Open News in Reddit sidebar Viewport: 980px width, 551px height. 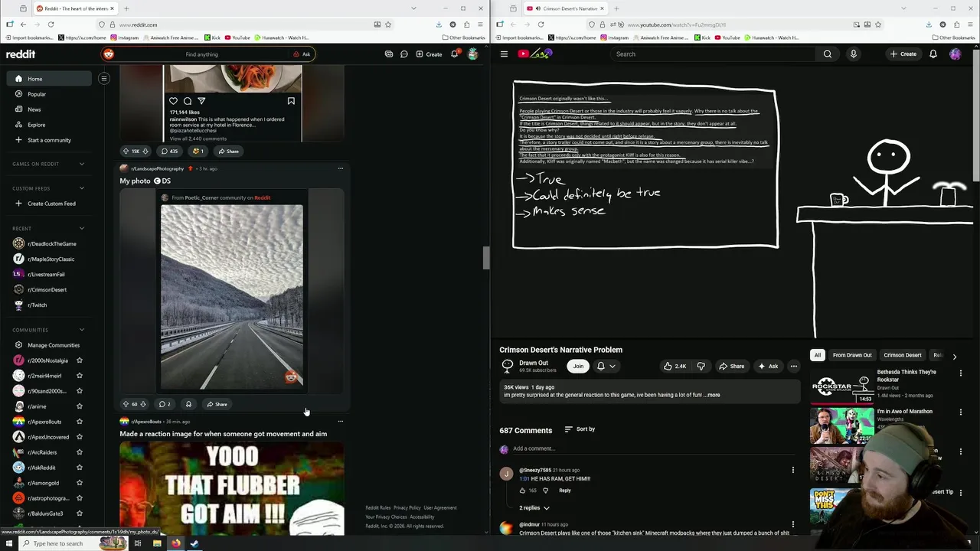(34, 109)
